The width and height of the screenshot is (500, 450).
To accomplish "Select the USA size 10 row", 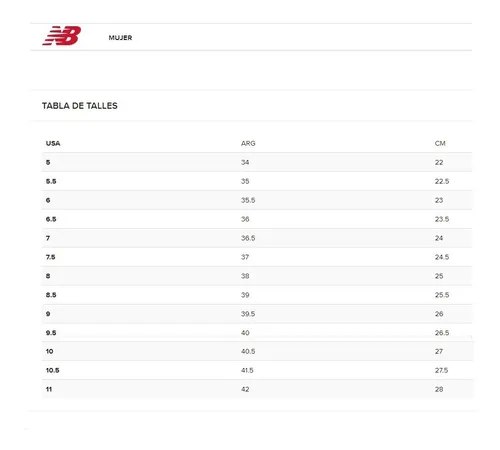I will pos(257,351).
